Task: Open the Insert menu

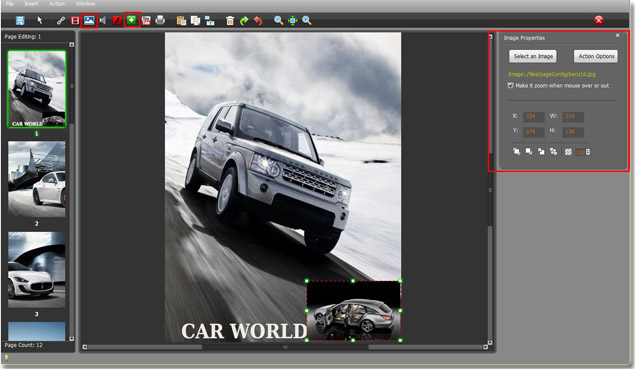Action: (x=32, y=4)
